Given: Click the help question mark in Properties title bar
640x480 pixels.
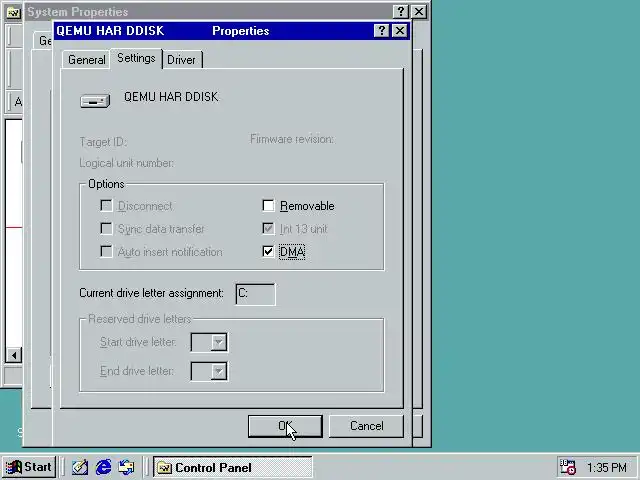Looking at the screenshot, I should coord(381,31).
